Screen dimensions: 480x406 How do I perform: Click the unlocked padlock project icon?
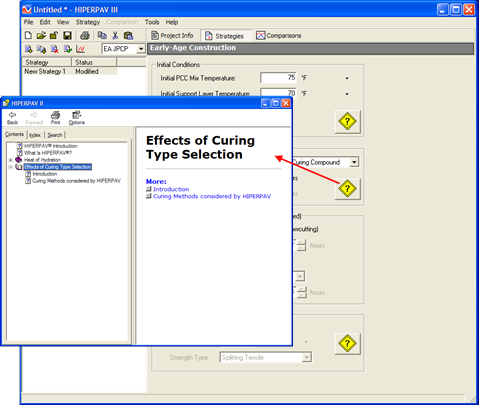pyautogui.click(x=54, y=35)
